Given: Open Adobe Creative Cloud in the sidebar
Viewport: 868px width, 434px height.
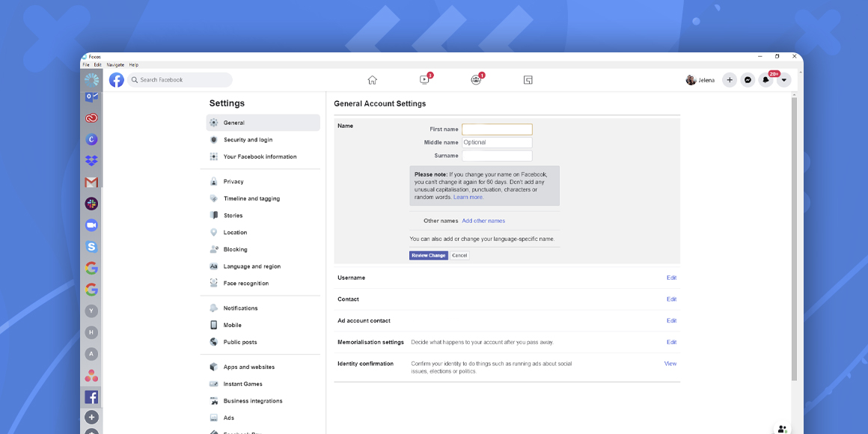Looking at the screenshot, I should coord(91,117).
